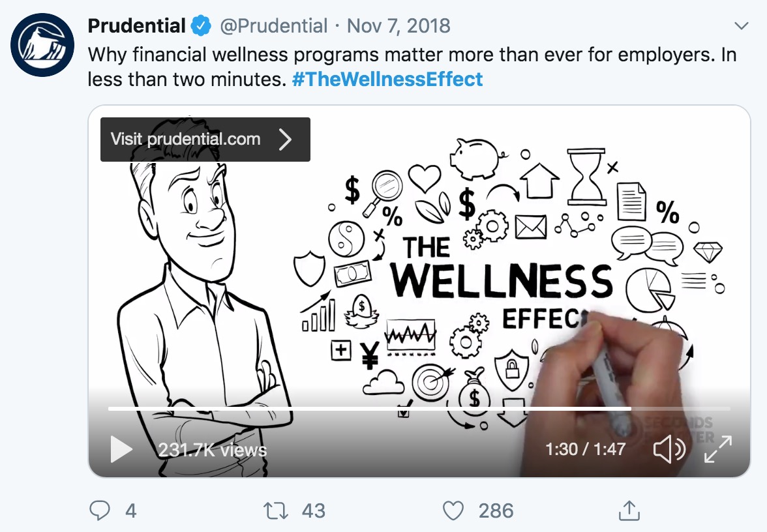Click the 286 likes count
Viewport: 767px width, 532px height.
(496, 510)
